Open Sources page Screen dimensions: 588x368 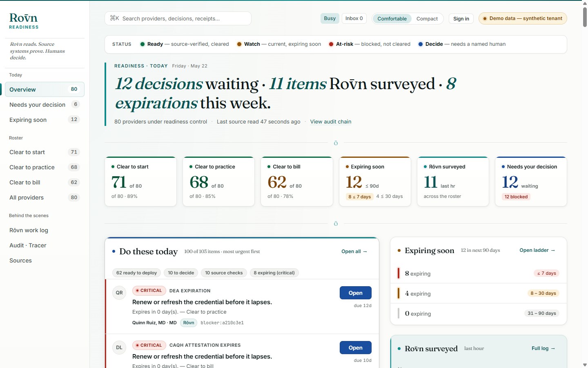[x=45, y=260]
